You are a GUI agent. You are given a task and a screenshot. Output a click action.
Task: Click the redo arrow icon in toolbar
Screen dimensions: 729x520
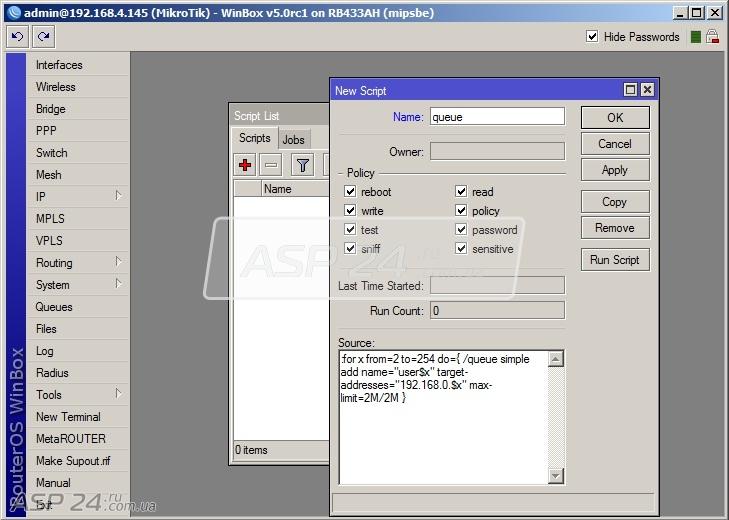tap(44, 37)
